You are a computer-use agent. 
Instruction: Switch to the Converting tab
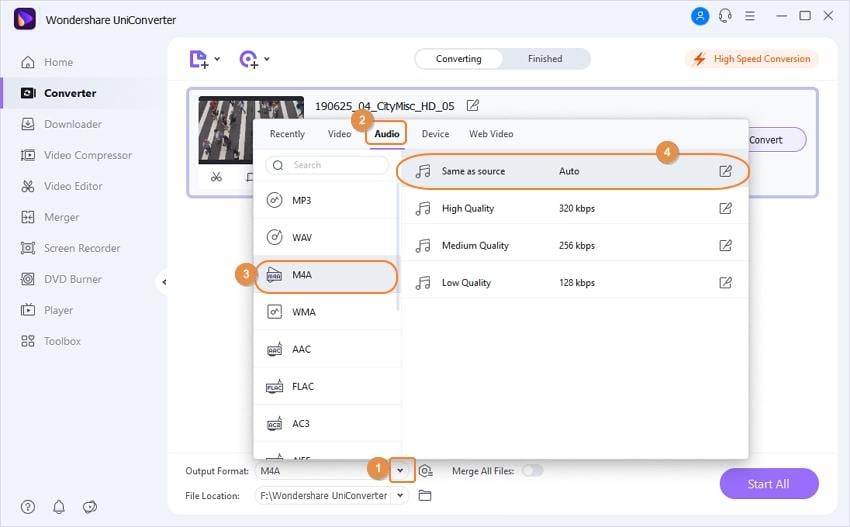click(459, 59)
